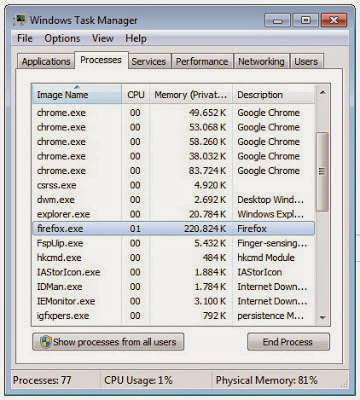Open the Help menu
360x400 pixels.
[136, 38]
